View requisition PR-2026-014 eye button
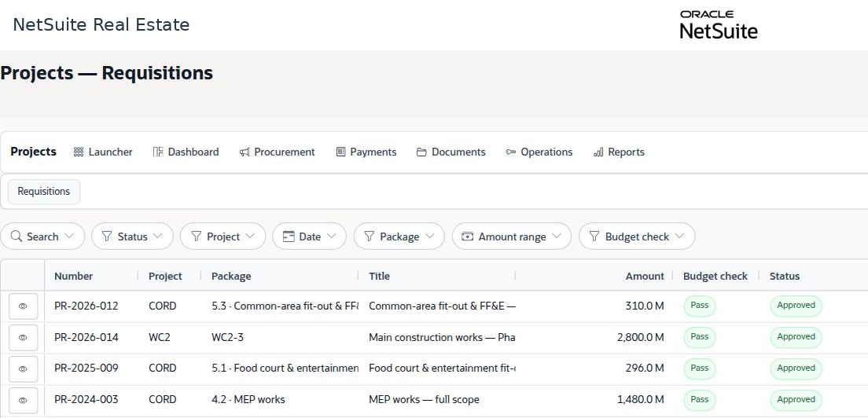 click(x=24, y=337)
